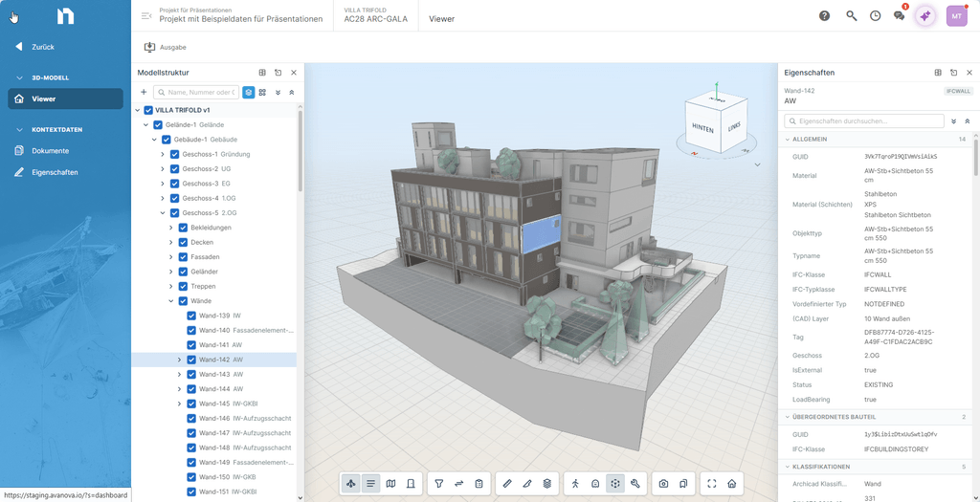Open the MT user avatar menu
980x502 pixels.
[956, 16]
